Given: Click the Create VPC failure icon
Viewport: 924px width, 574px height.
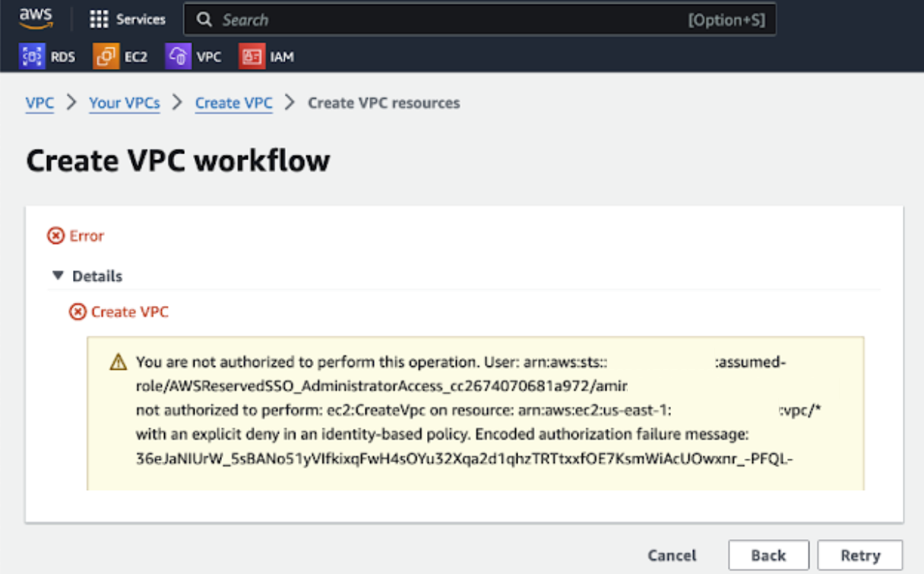Looking at the screenshot, I should tap(78, 312).
